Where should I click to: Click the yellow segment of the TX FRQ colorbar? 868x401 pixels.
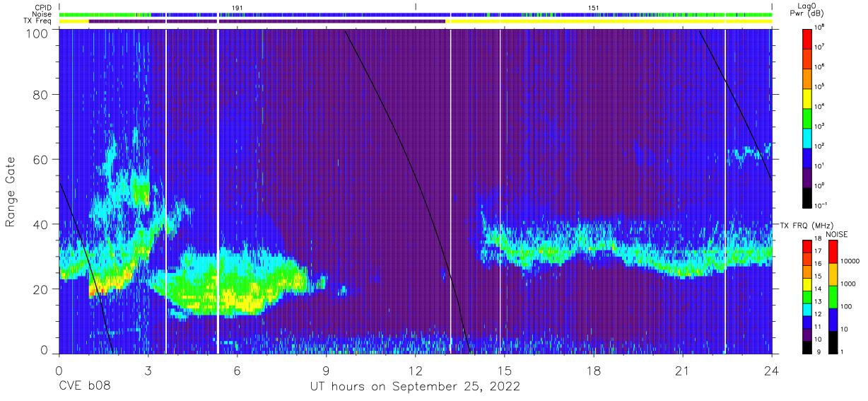tap(807, 284)
